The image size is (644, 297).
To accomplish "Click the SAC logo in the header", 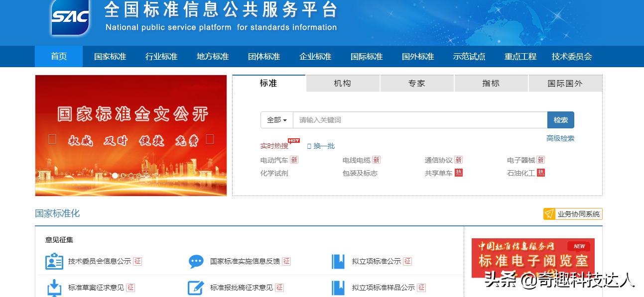I will (x=69, y=18).
